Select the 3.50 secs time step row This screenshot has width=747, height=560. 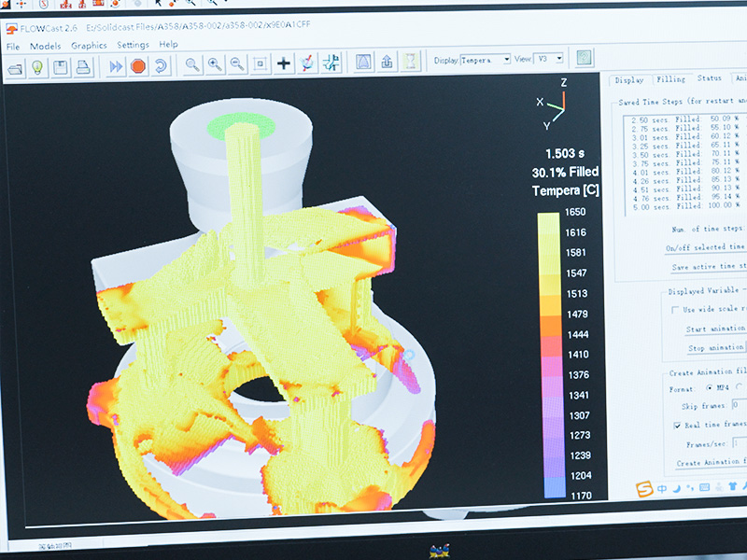click(x=685, y=154)
